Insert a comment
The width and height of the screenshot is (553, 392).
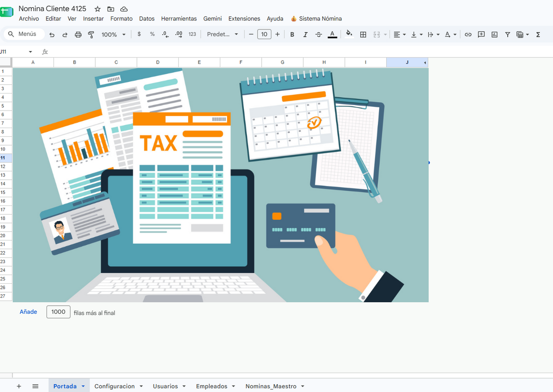(x=481, y=35)
